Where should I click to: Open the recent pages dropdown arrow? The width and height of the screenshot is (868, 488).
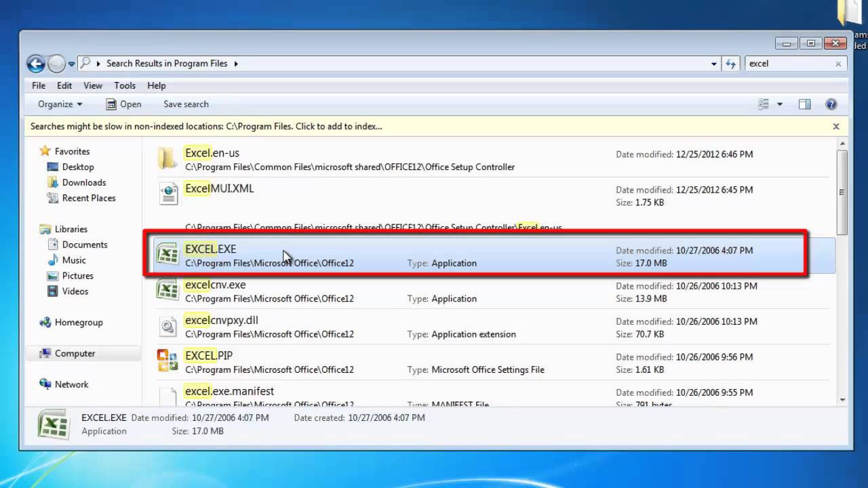pyautogui.click(x=72, y=64)
